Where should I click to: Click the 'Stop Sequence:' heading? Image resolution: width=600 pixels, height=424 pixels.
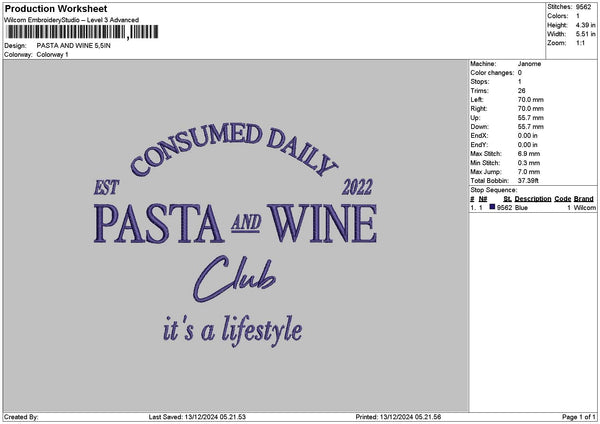coord(494,190)
